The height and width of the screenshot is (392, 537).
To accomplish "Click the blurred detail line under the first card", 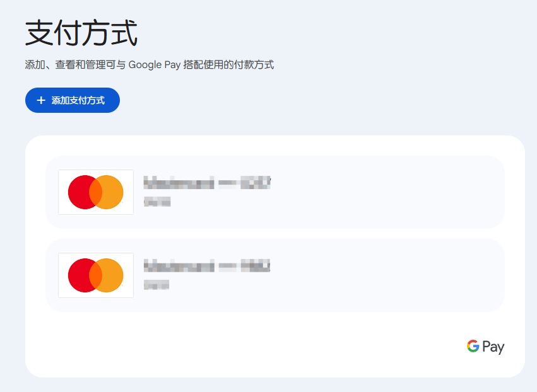I will point(157,202).
